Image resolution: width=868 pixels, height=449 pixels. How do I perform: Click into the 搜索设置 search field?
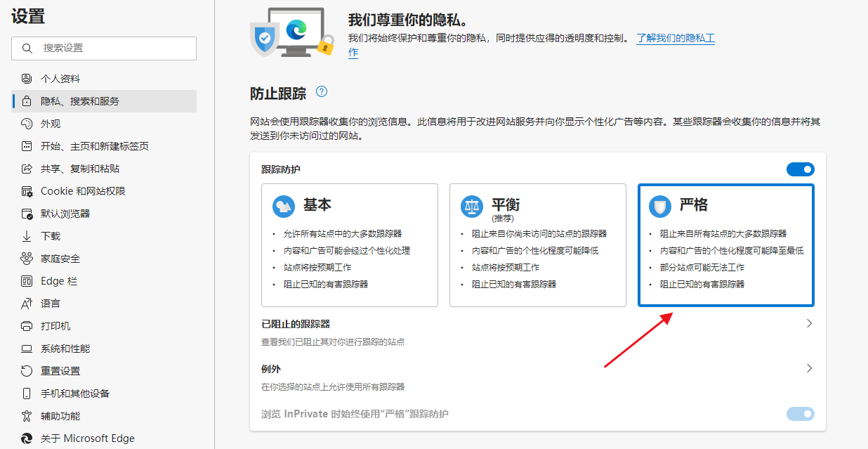coord(104,48)
